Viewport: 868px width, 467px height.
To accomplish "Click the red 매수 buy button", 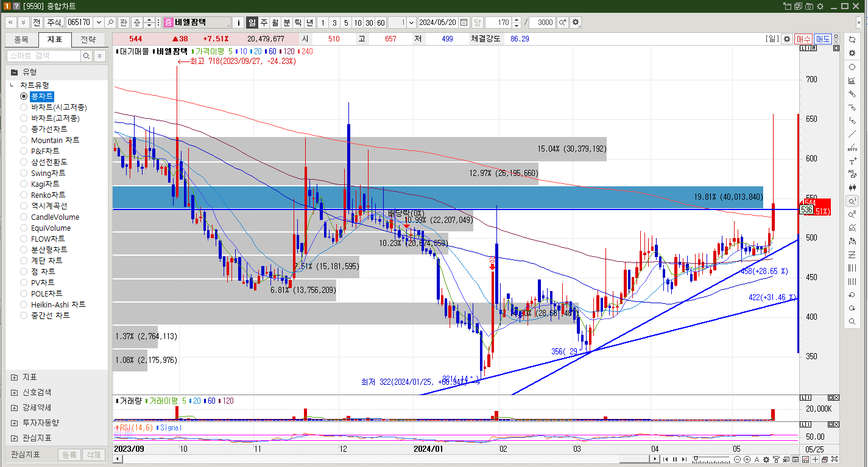I will 803,38.
